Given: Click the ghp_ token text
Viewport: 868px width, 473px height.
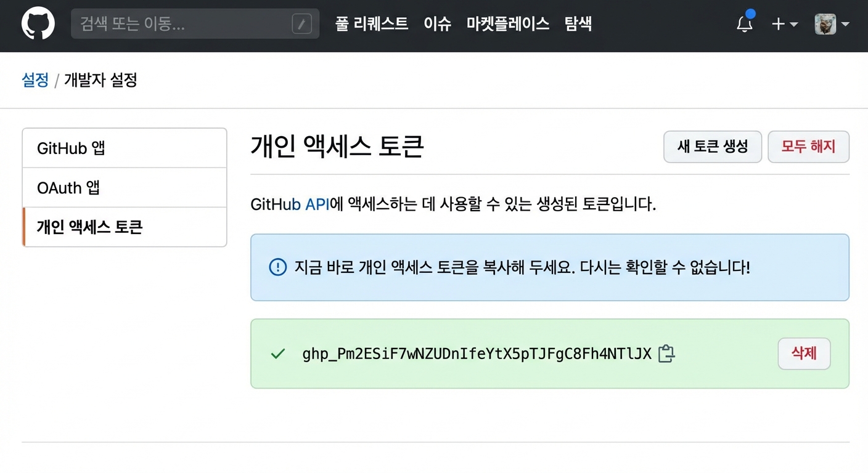Looking at the screenshot, I should click(477, 354).
